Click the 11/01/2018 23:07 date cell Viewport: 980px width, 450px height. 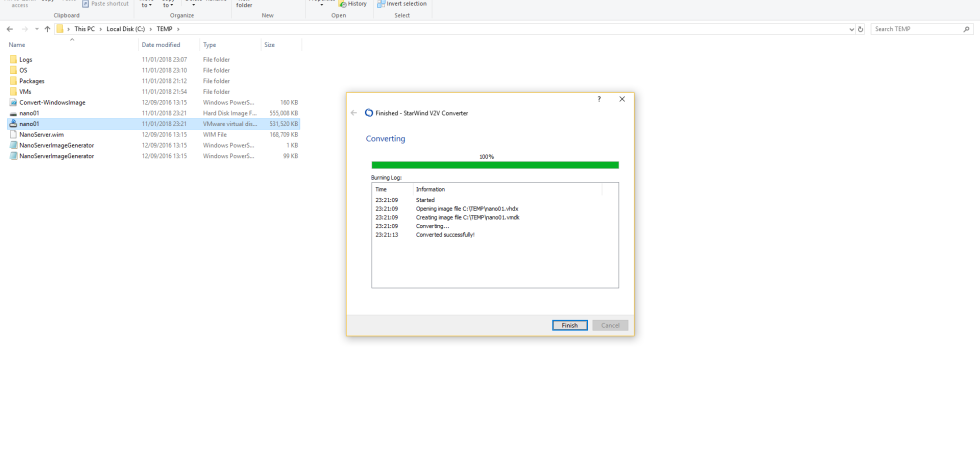(x=164, y=59)
